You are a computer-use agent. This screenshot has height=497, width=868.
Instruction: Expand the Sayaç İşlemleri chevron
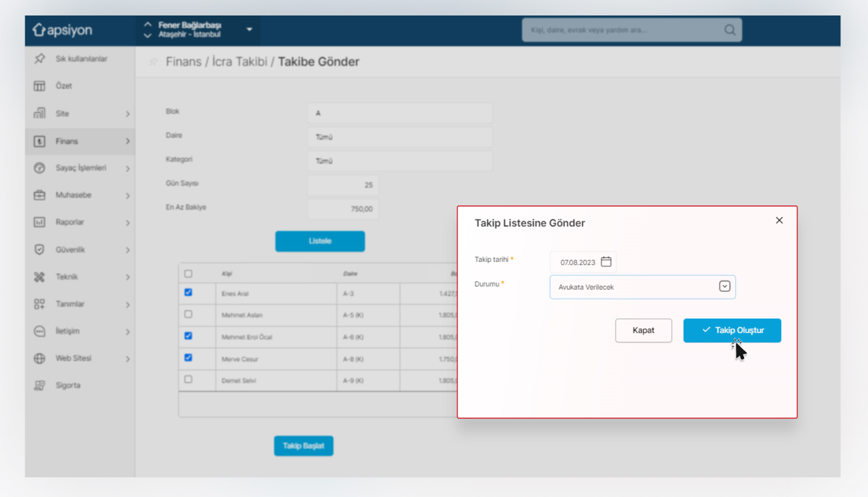click(x=128, y=169)
